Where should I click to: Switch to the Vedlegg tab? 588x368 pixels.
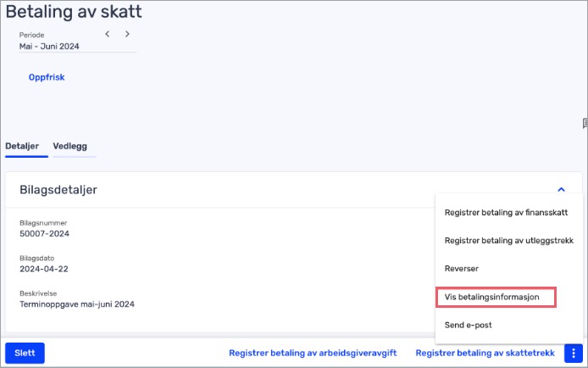pos(70,146)
